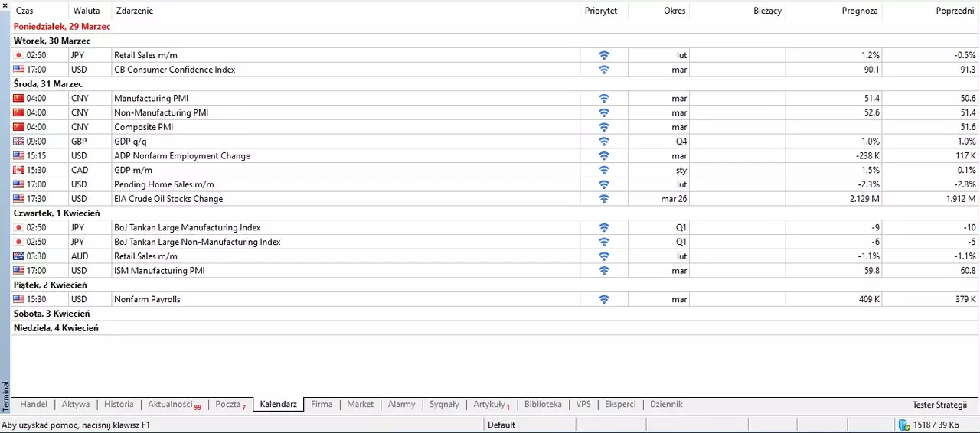Click the UK flag on the GDP q/q row
The width and height of the screenshot is (980, 433).
(x=18, y=142)
